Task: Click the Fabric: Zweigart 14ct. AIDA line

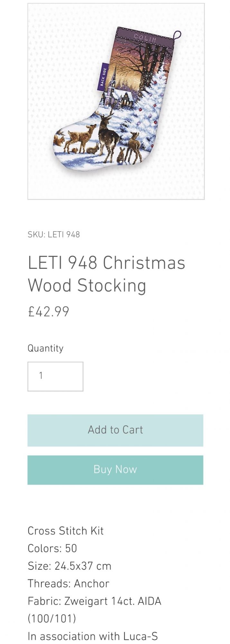Action: click(x=94, y=601)
